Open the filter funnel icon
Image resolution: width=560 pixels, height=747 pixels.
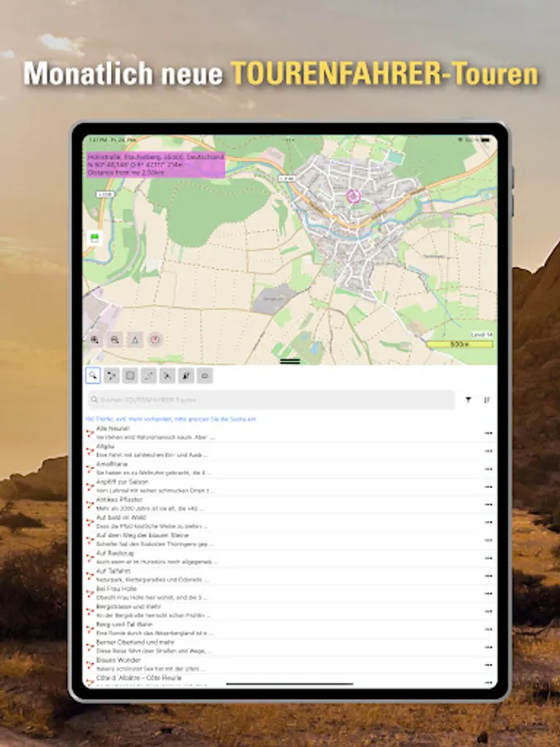point(468,400)
